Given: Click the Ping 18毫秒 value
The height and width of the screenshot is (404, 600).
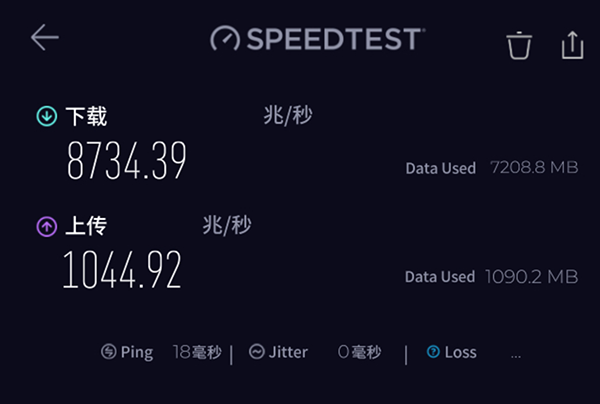Looking at the screenshot, I should pos(196,352).
